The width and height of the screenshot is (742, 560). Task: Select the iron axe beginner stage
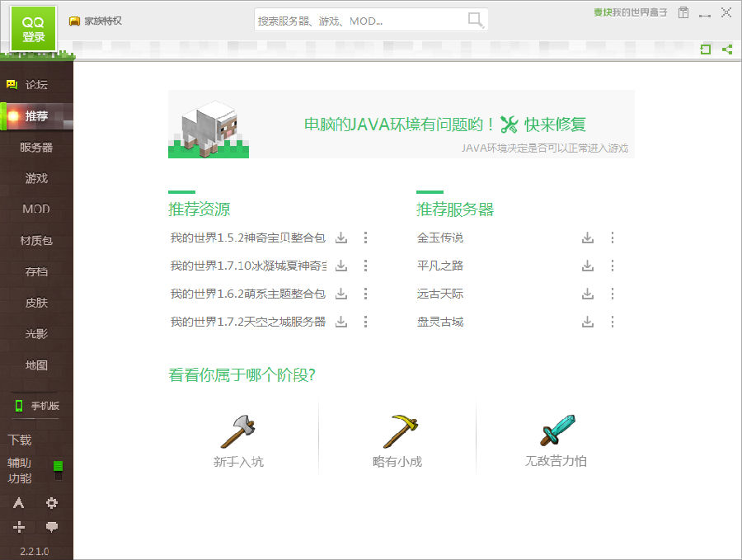(238, 440)
